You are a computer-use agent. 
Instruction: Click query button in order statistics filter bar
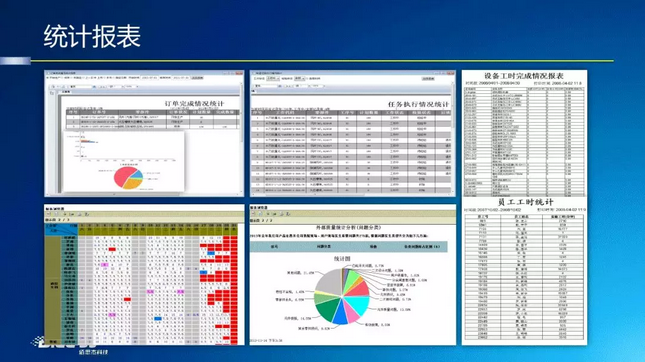pyautogui.click(x=197, y=78)
